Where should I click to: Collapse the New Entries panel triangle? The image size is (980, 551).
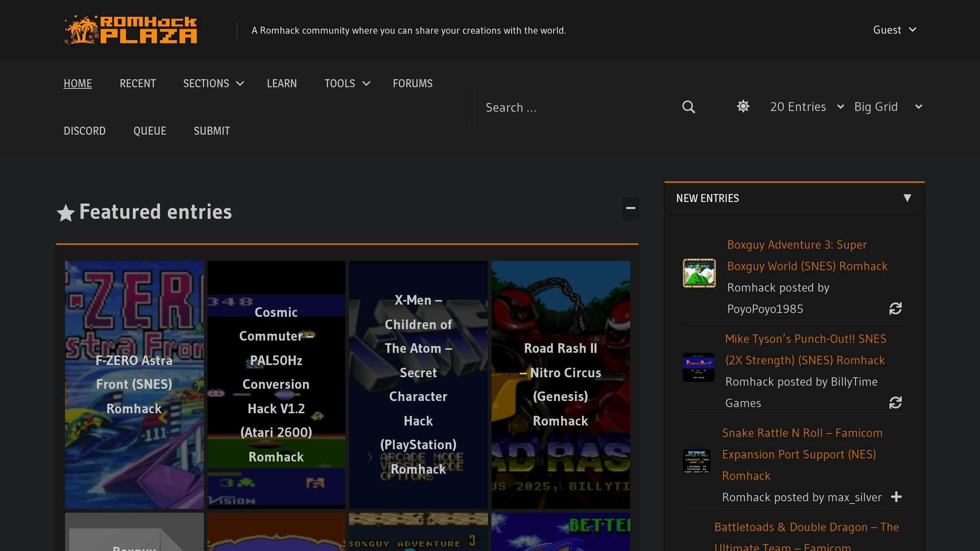[x=907, y=198]
